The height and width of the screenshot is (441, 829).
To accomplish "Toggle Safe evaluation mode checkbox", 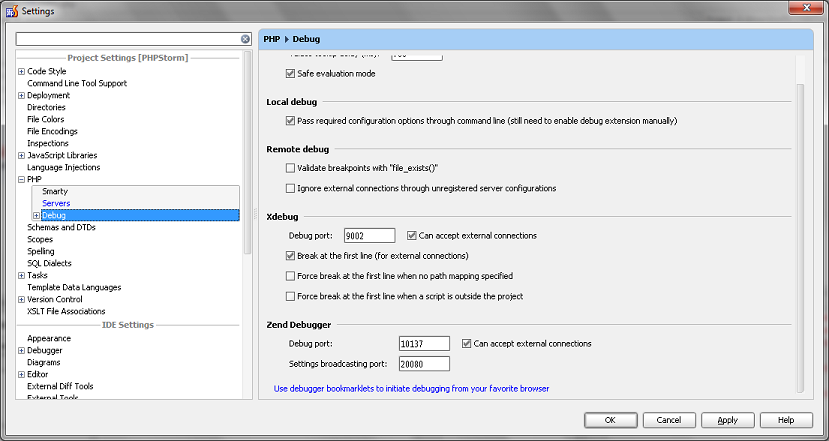I will [x=290, y=74].
